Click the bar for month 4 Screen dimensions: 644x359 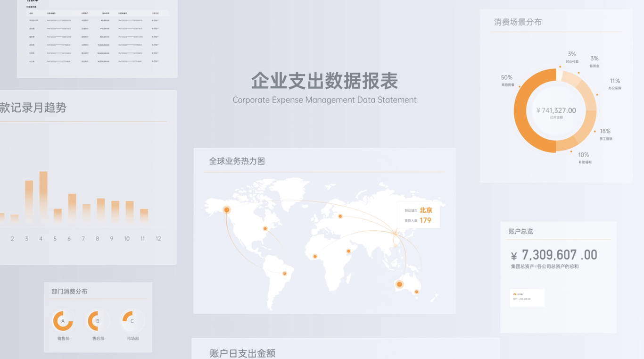click(43, 197)
